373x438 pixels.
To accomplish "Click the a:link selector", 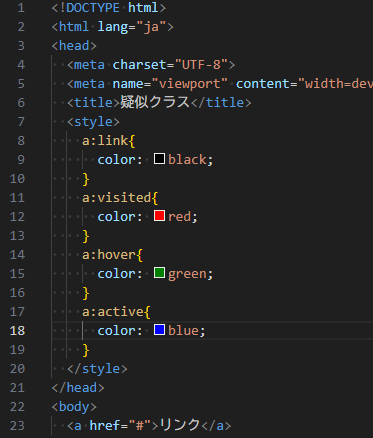I will (105, 141).
